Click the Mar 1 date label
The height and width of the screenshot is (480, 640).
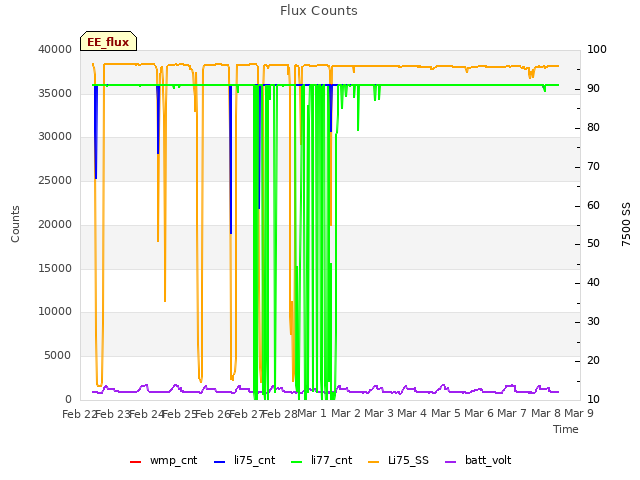tap(312, 413)
